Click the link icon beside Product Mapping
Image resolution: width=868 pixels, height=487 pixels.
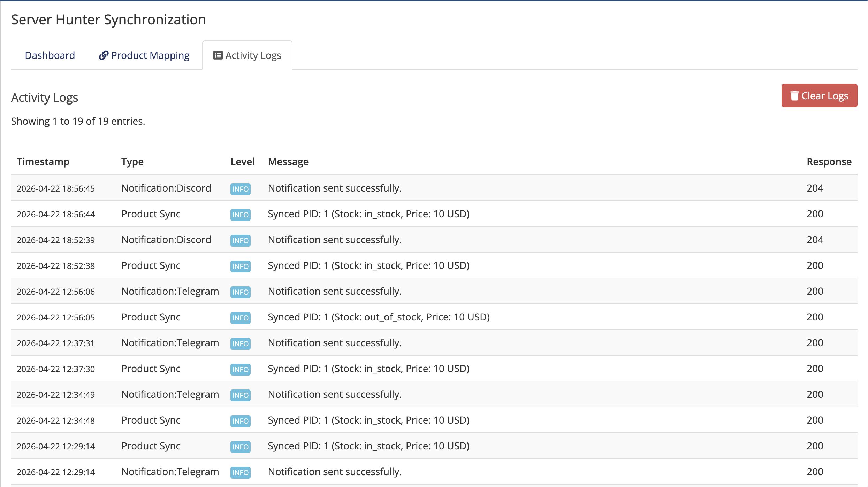[104, 55]
